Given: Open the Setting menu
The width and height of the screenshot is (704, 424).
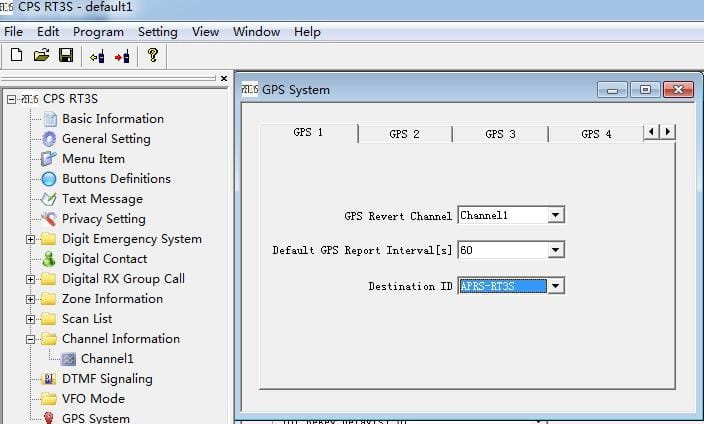Looking at the screenshot, I should coord(157,32).
